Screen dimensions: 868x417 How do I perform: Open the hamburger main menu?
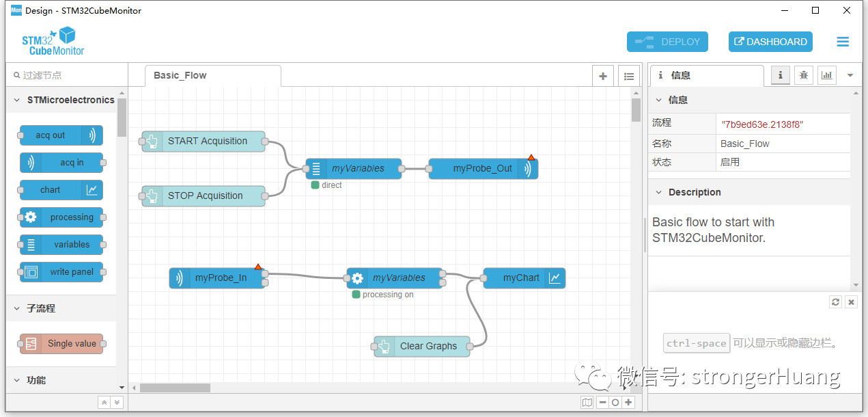843,42
